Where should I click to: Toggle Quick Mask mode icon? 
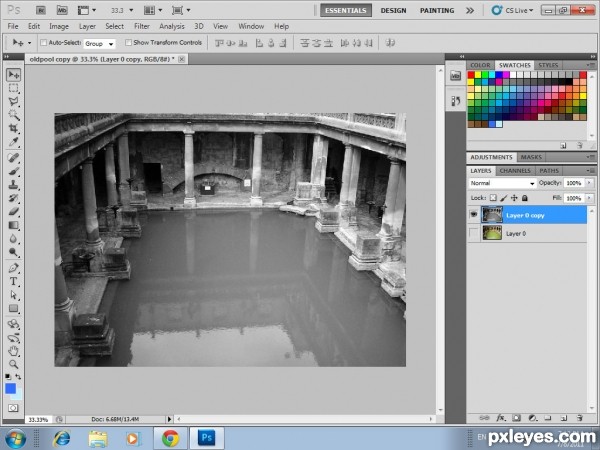pos(13,408)
